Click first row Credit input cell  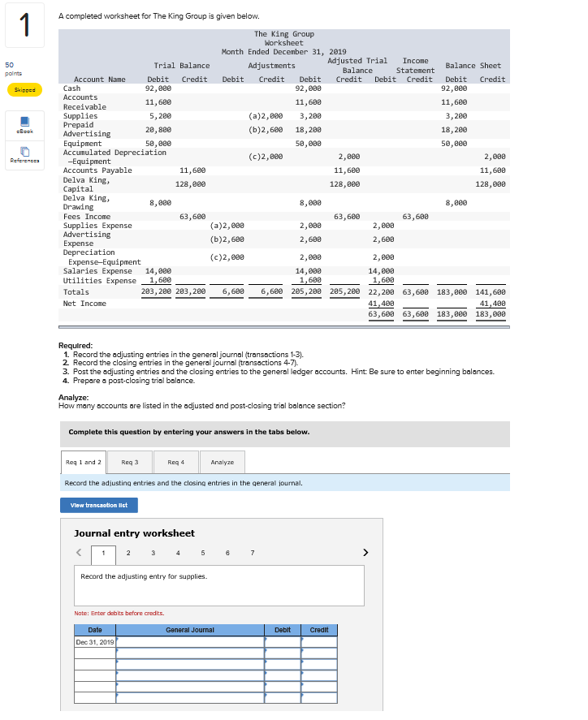pyautogui.click(x=319, y=642)
